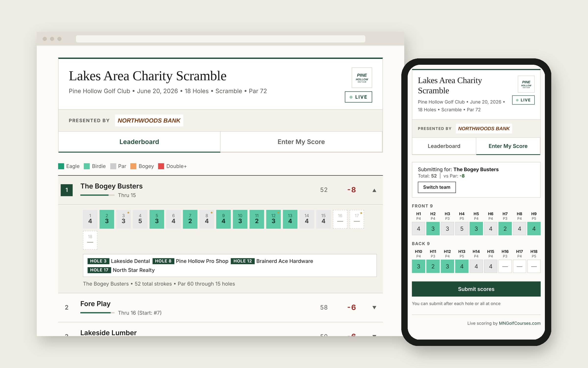Click the browser address bar
The image size is (588, 368).
coord(220,39)
